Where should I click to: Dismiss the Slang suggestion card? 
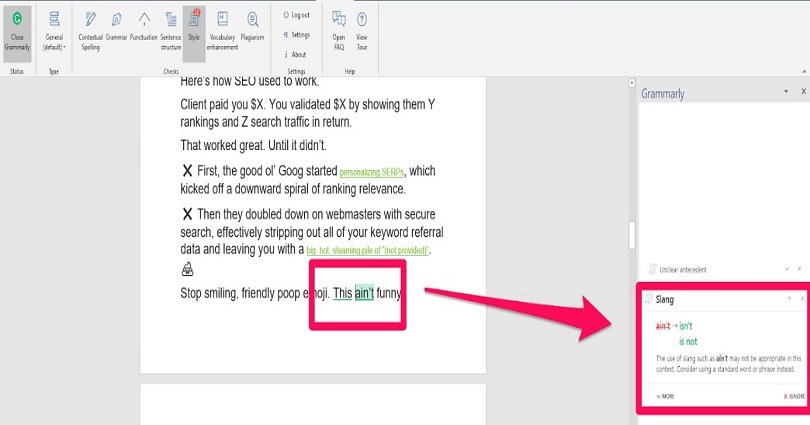tap(802, 298)
